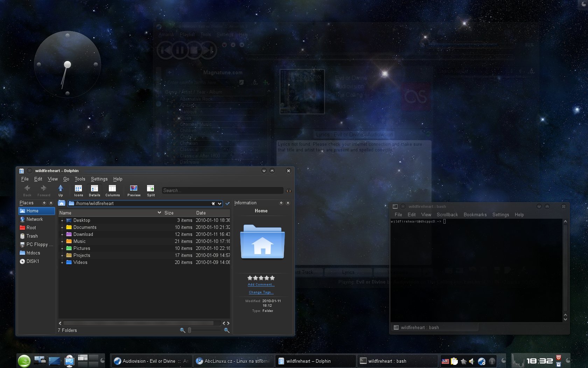
Task: Click the red power button near clock
Action: (x=559, y=357)
